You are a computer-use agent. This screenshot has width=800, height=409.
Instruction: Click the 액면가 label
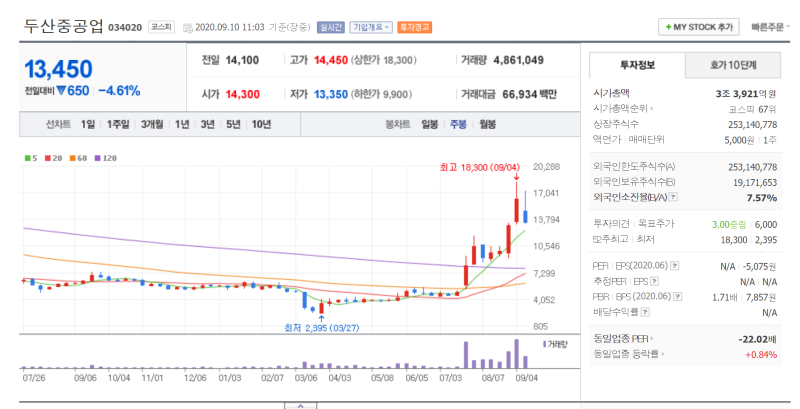[x=607, y=139]
